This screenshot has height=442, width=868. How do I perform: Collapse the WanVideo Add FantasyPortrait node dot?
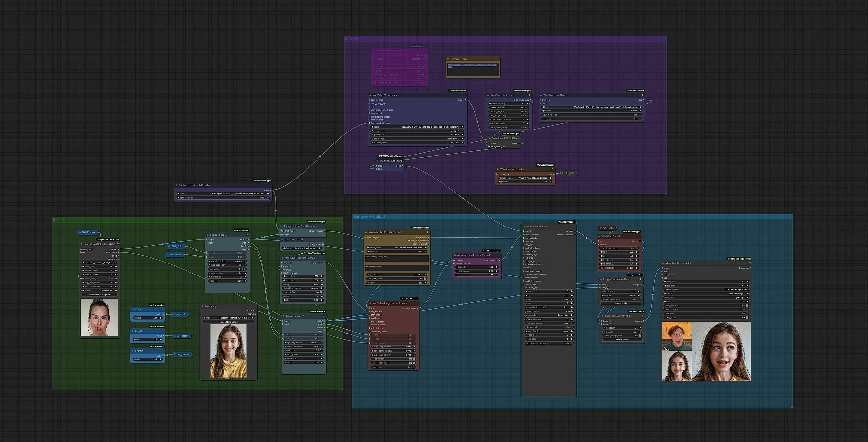pyautogui.click(x=455, y=255)
